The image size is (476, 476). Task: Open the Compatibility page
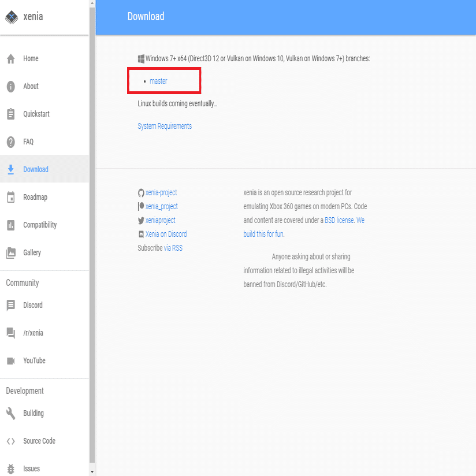(x=44, y=225)
